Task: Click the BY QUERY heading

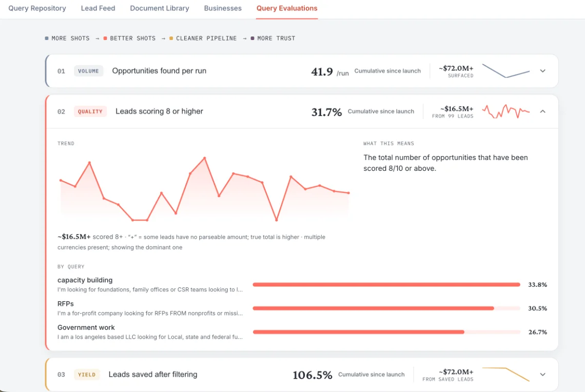Action: tap(71, 267)
